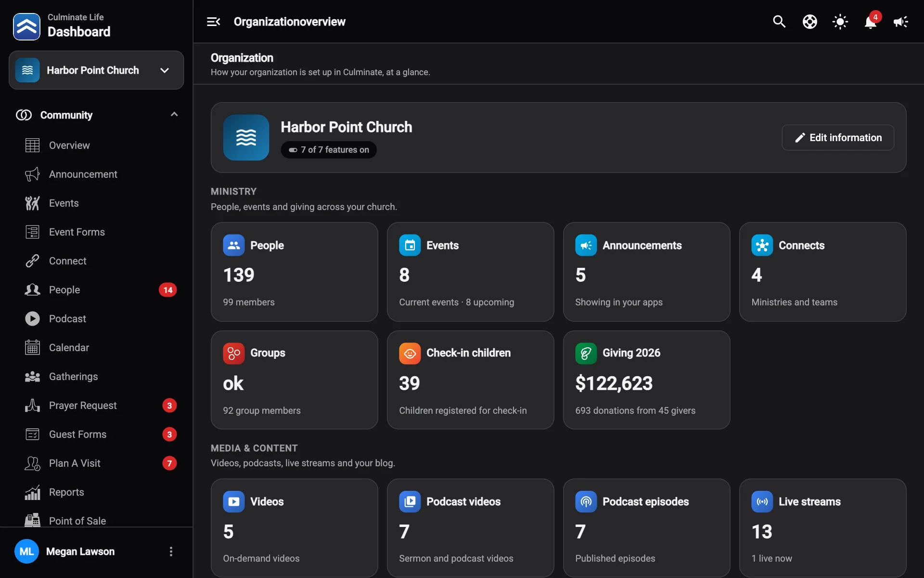
Task: Open the Harbor Point Church organization dropdown
Action: coord(96,70)
